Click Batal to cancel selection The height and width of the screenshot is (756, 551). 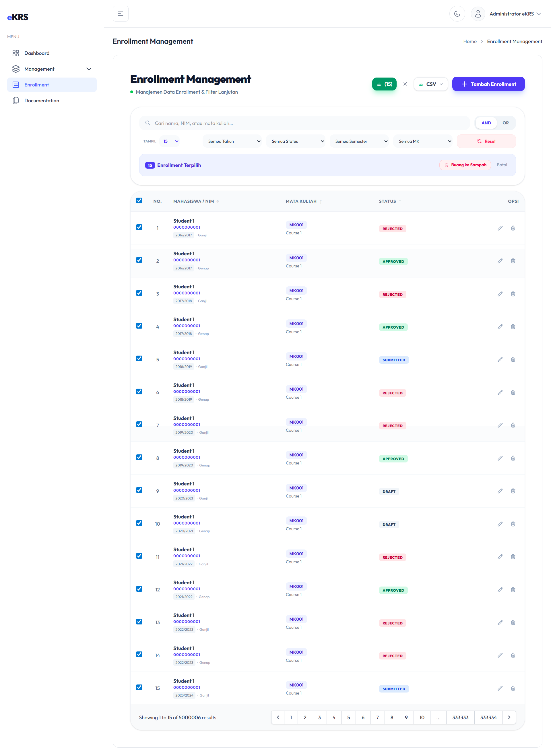pyautogui.click(x=502, y=165)
